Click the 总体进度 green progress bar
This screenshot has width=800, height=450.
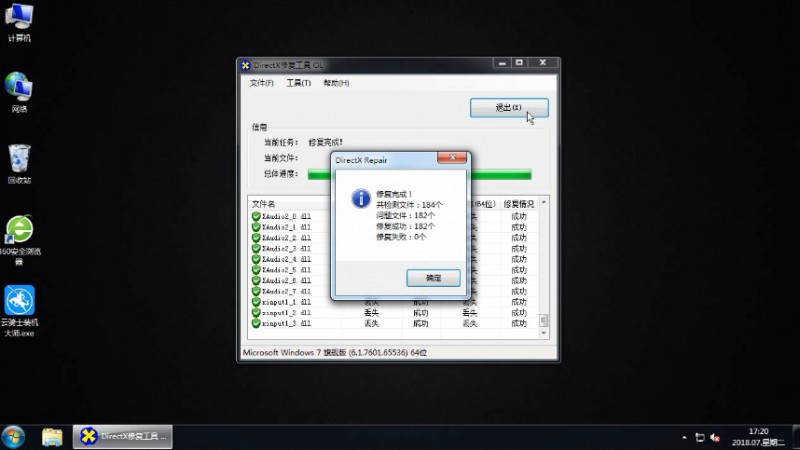pyautogui.click(x=419, y=174)
